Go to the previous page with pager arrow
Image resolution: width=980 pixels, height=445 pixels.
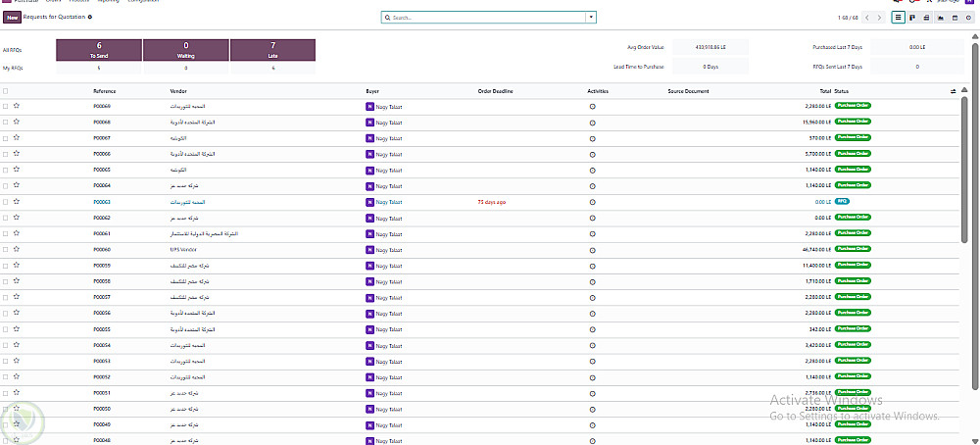tap(867, 18)
